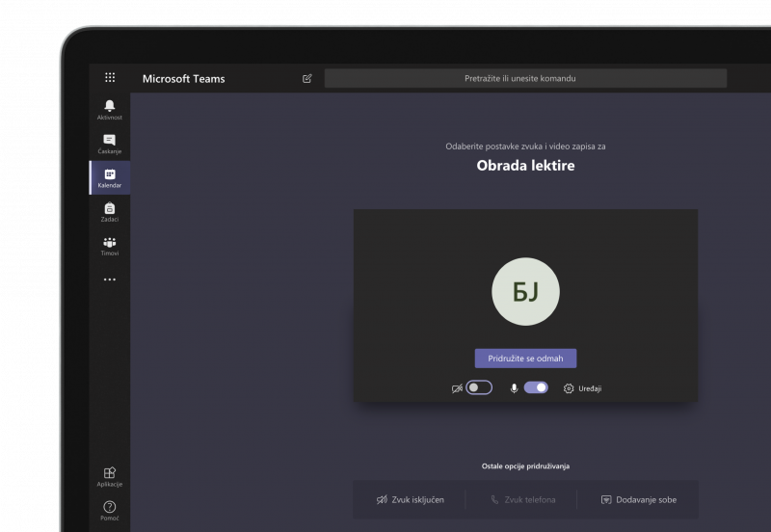
Task: Click the new chat compose icon
Action: coord(307,78)
